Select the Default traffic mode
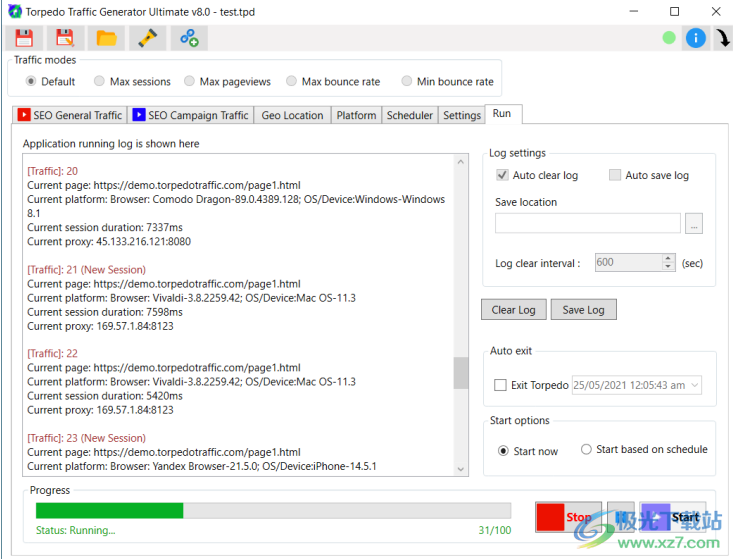Viewport: 733px width, 559px height. (x=31, y=81)
